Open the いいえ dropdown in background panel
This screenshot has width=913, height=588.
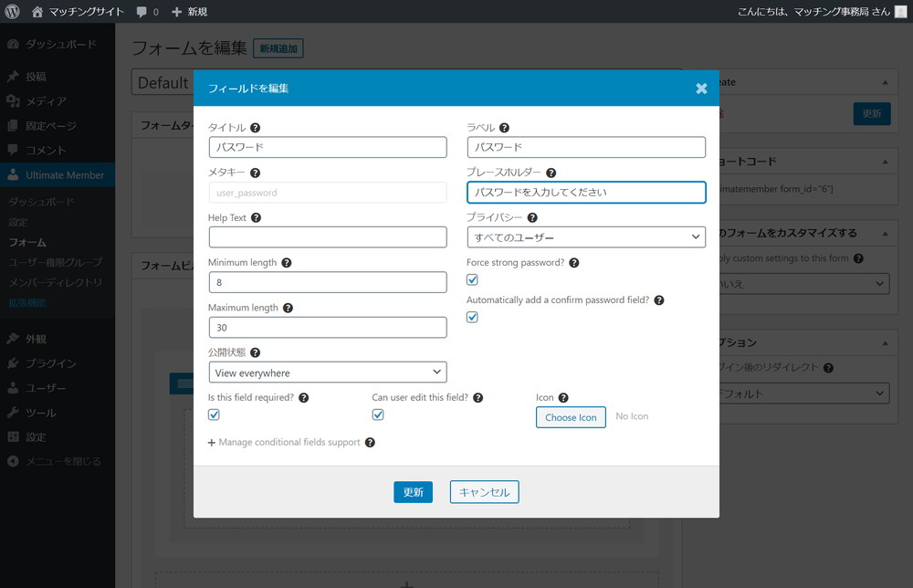804,284
